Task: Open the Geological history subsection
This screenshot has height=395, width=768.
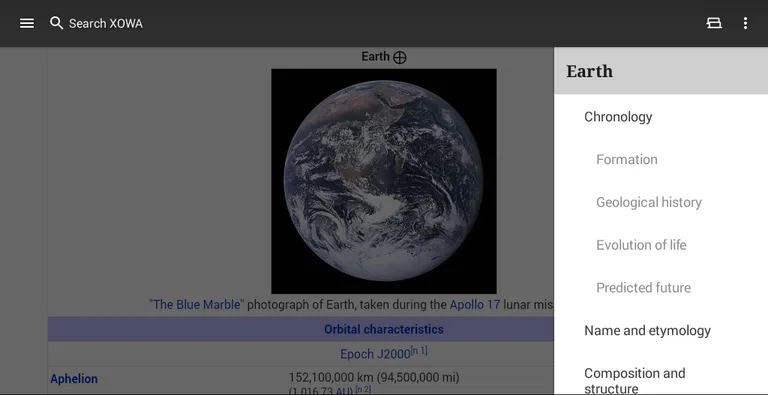Action: pyautogui.click(x=648, y=202)
